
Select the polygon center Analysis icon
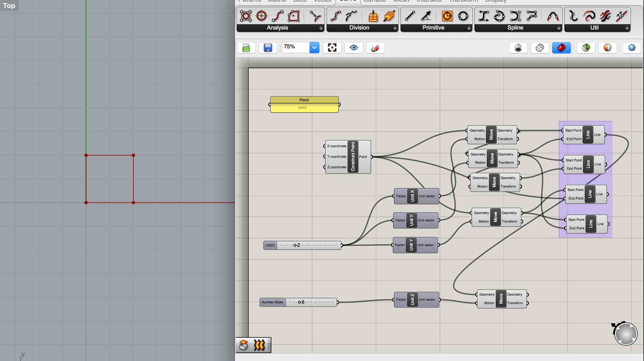point(293,16)
